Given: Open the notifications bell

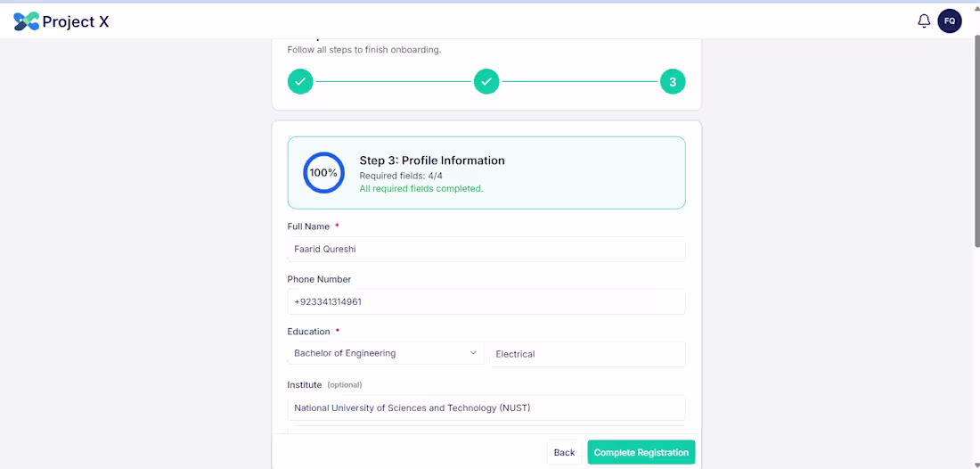Looking at the screenshot, I should [924, 21].
